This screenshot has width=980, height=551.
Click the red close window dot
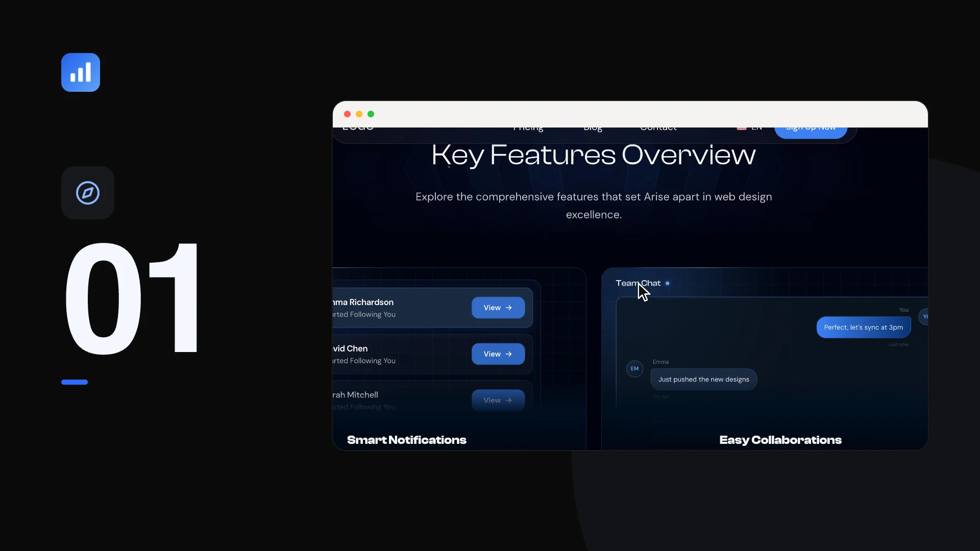[x=347, y=114]
